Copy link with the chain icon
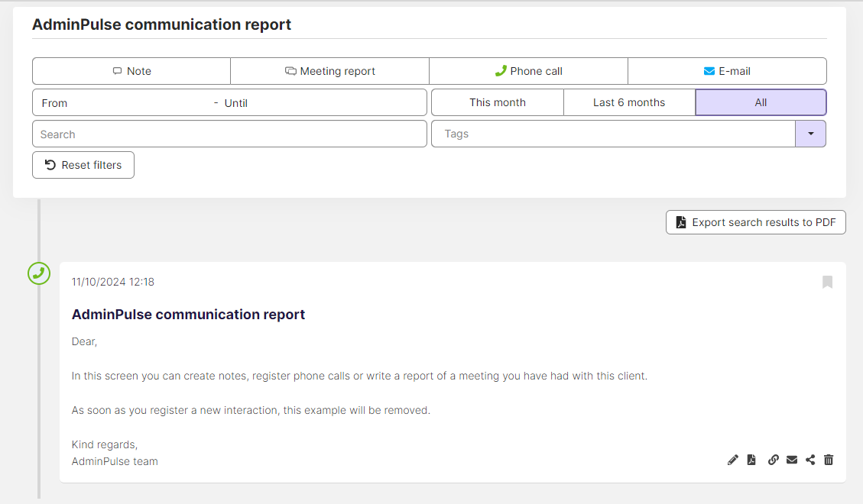The image size is (863, 504). point(774,460)
